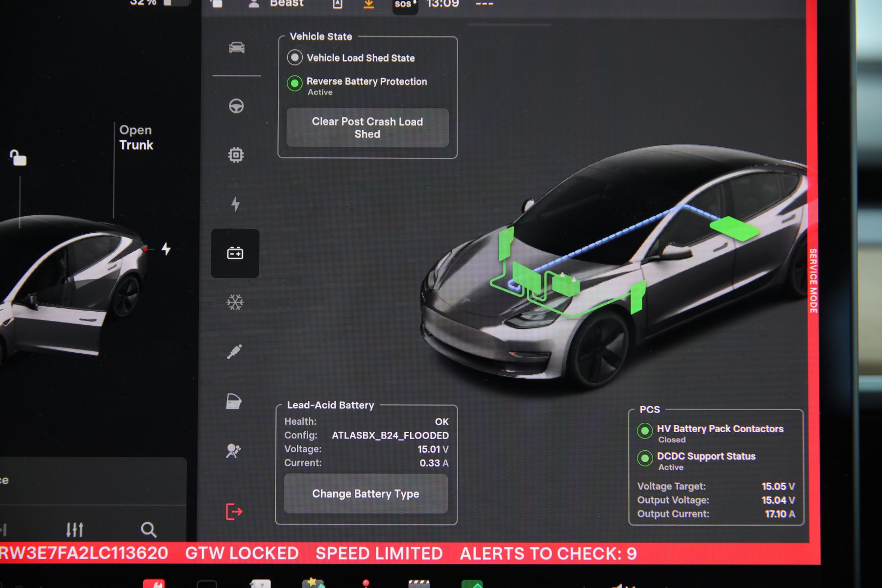
Task: Select the steering wheel sidebar icon
Action: tap(236, 106)
